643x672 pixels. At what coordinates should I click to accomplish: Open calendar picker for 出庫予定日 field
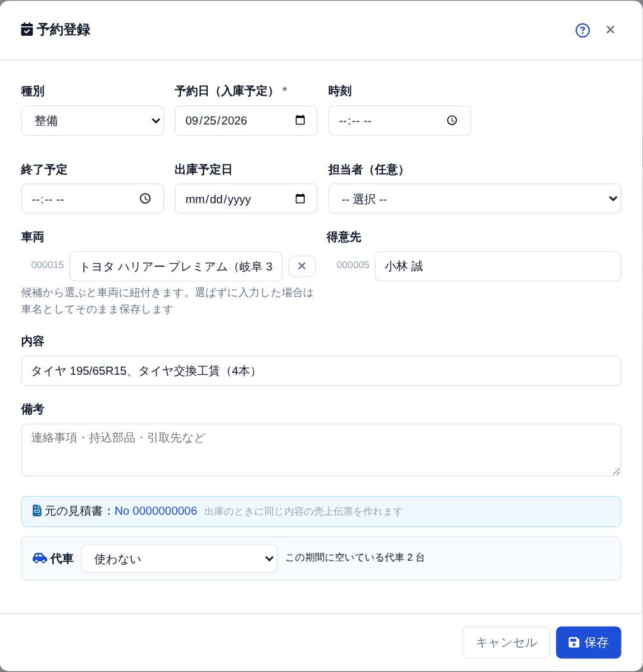pos(300,198)
